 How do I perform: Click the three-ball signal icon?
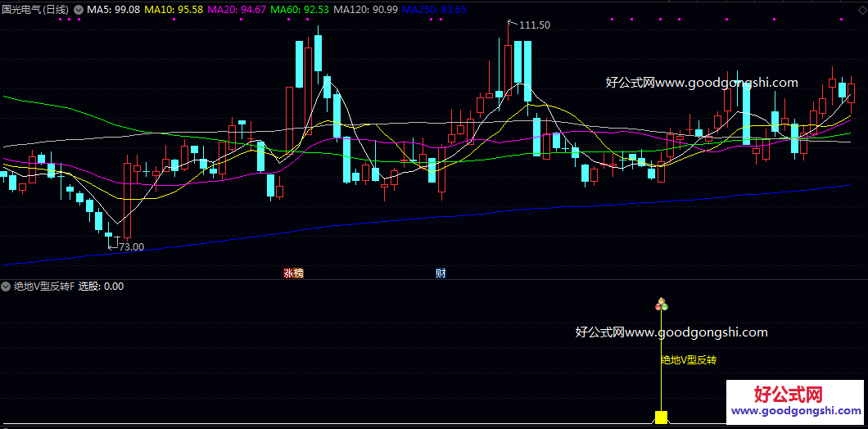662,305
